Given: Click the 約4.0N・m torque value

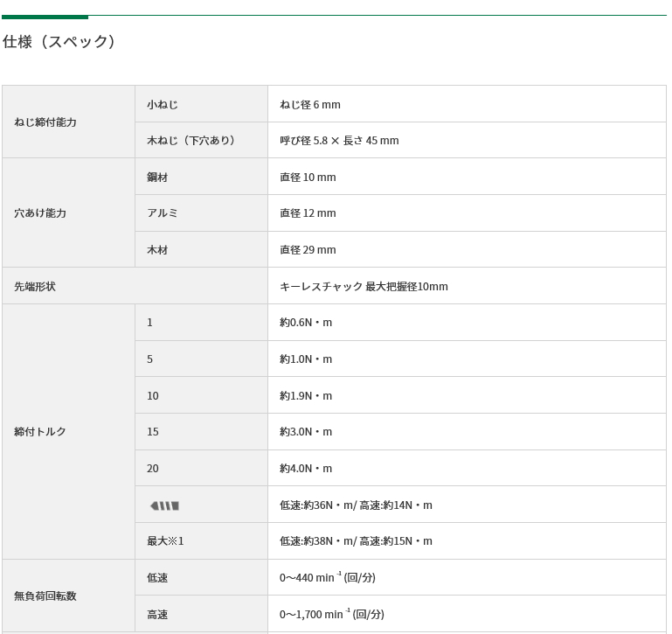Looking at the screenshot, I should point(306,469).
